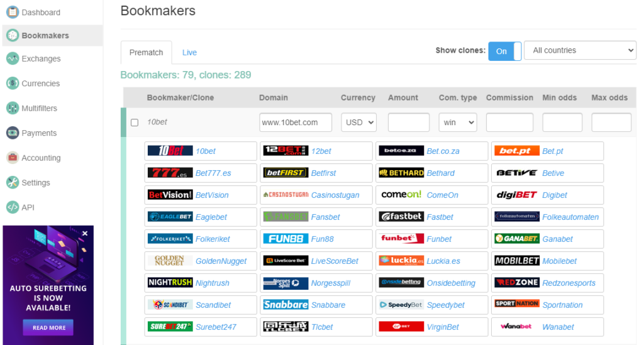The height and width of the screenshot is (345, 644).
Task: Toggle the Show clones On switch
Action: [x=505, y=52]
